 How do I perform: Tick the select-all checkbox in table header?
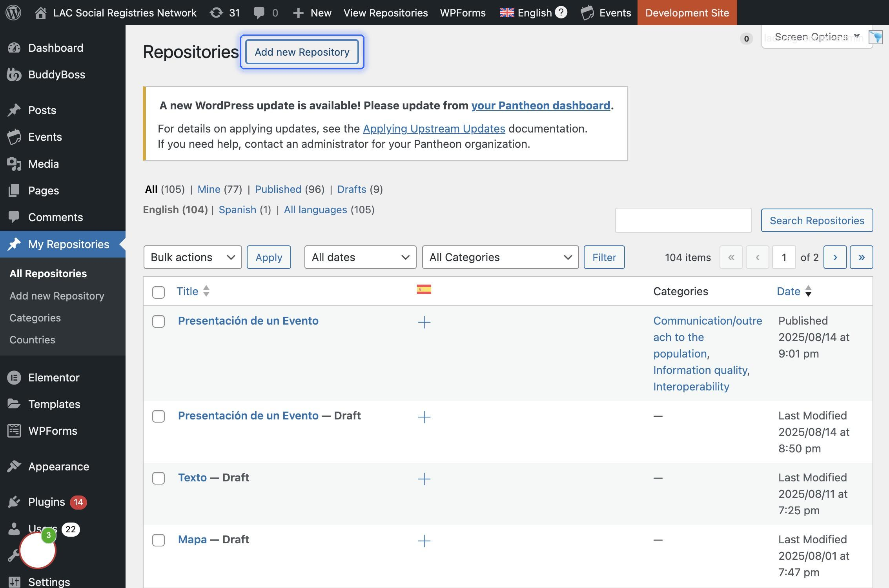coord(158,292)
